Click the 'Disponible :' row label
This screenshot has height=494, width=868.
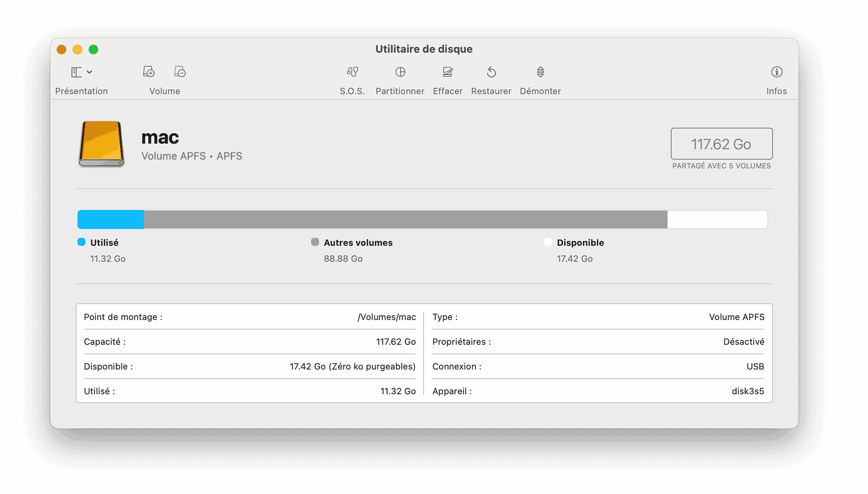coord(108,366)
